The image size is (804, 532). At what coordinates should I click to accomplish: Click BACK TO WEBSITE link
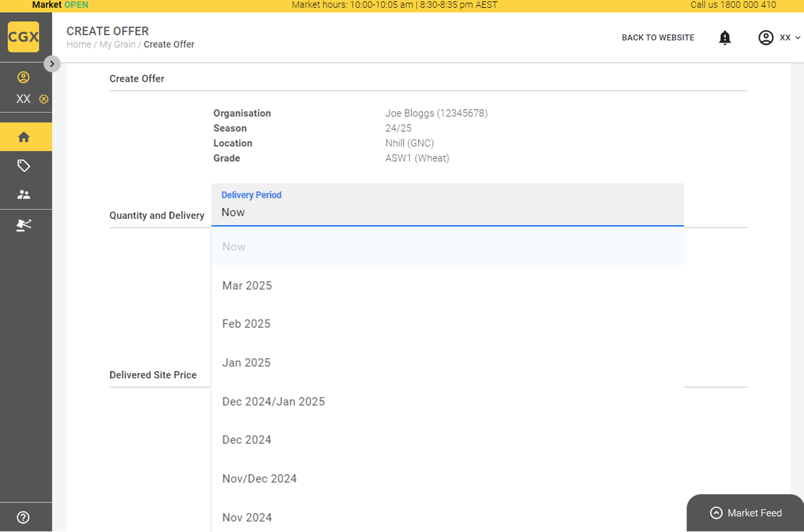pyautogui.click(x=658, y=37)
